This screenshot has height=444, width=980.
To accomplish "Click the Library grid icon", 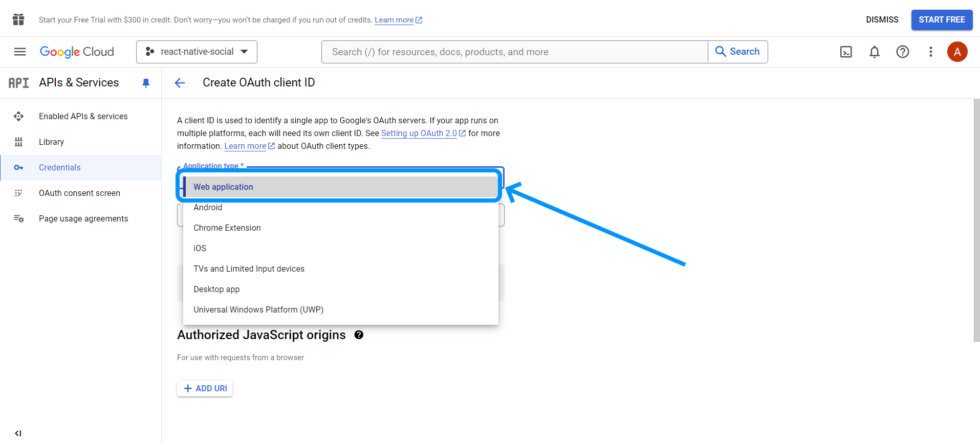I will [18, 142].
